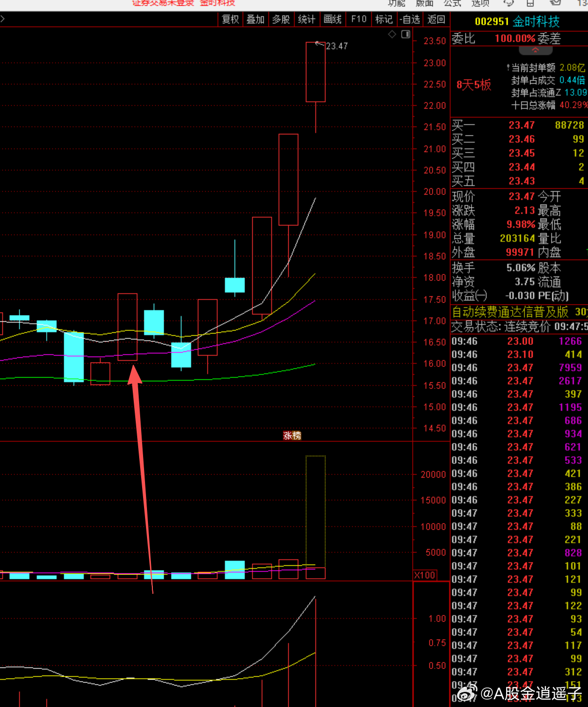The height and width of the screenshot is (707, 588).
Task: Open the 版面 layout menu
Action: [425, 3]
